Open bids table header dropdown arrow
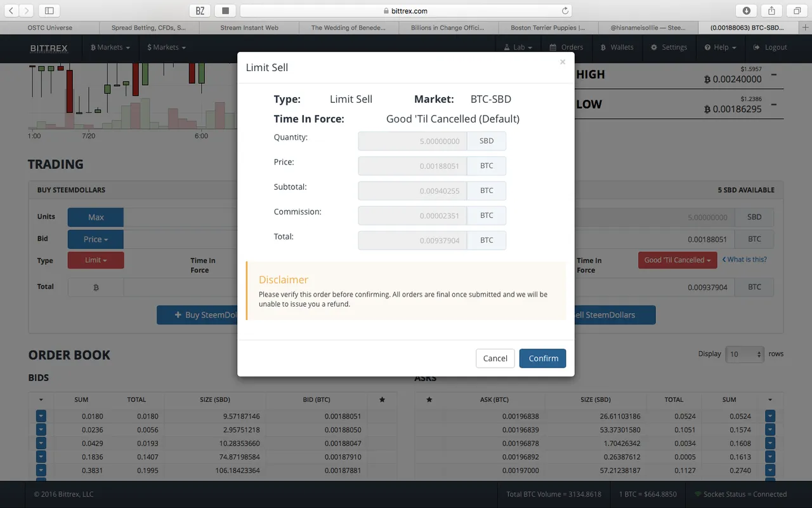This screenshot has height=508, width=812. point(41,400)
